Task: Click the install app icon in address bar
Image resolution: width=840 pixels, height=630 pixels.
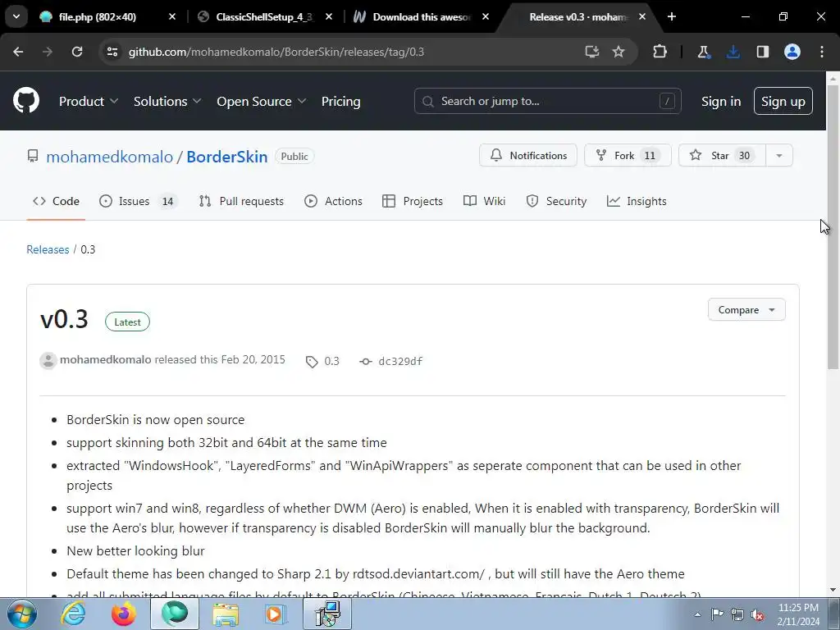Action: click(x=591, y=52)
